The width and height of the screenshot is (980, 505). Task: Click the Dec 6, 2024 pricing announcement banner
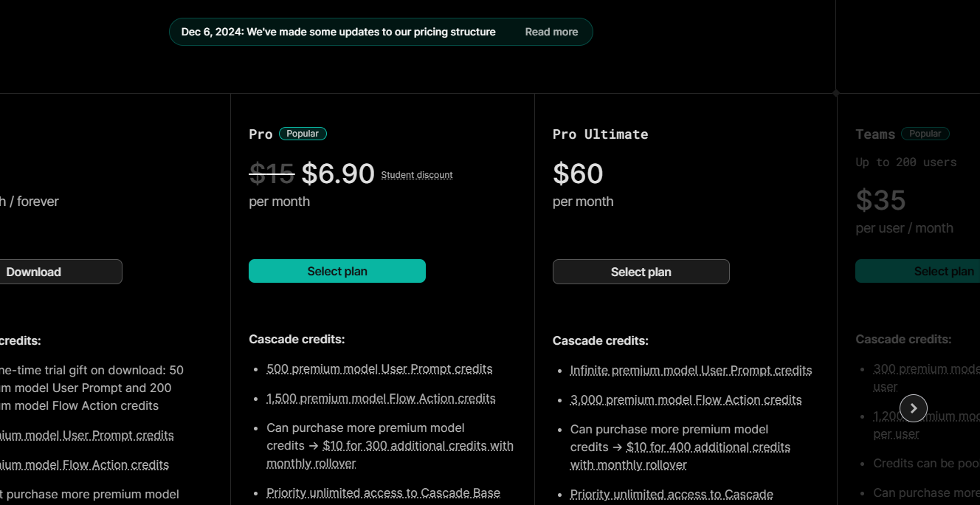pyautogui.click(x=381, y=32)
